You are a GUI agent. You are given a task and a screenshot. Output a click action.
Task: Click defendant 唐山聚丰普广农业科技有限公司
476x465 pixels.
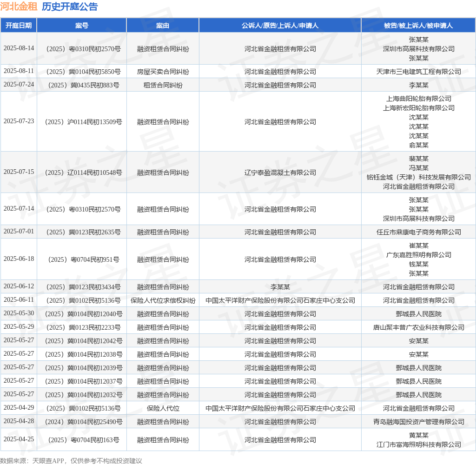(419, 327)
